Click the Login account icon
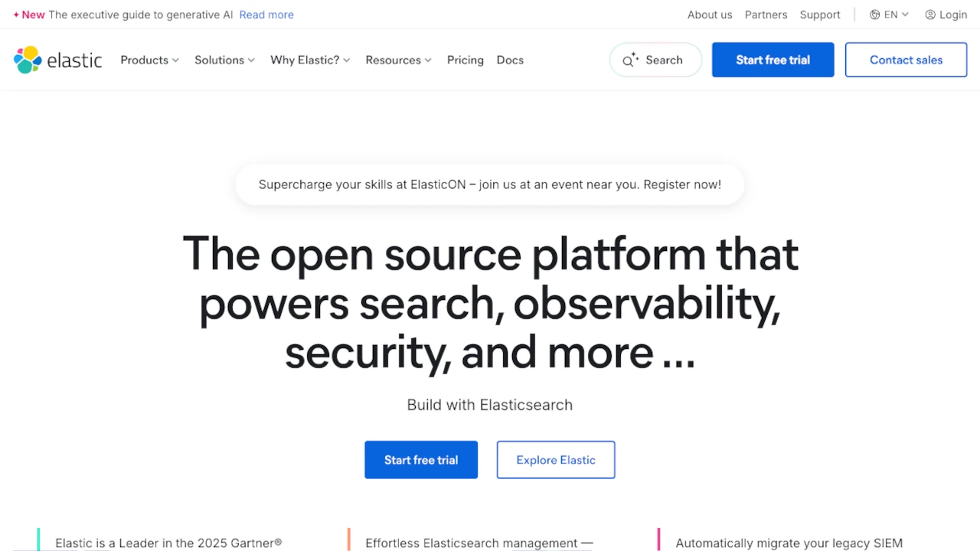 [929, 15]
